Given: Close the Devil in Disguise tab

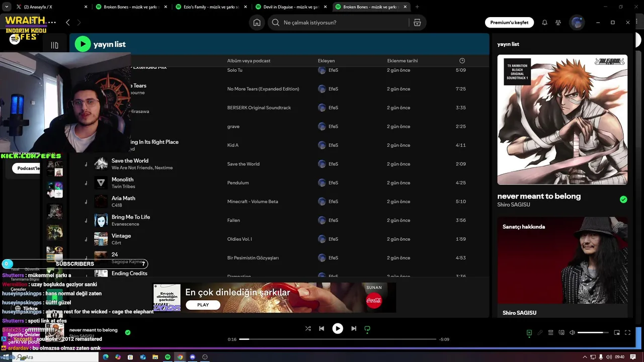Looking at the screenshot, I should pyautogui.click(x=325, y=7).
